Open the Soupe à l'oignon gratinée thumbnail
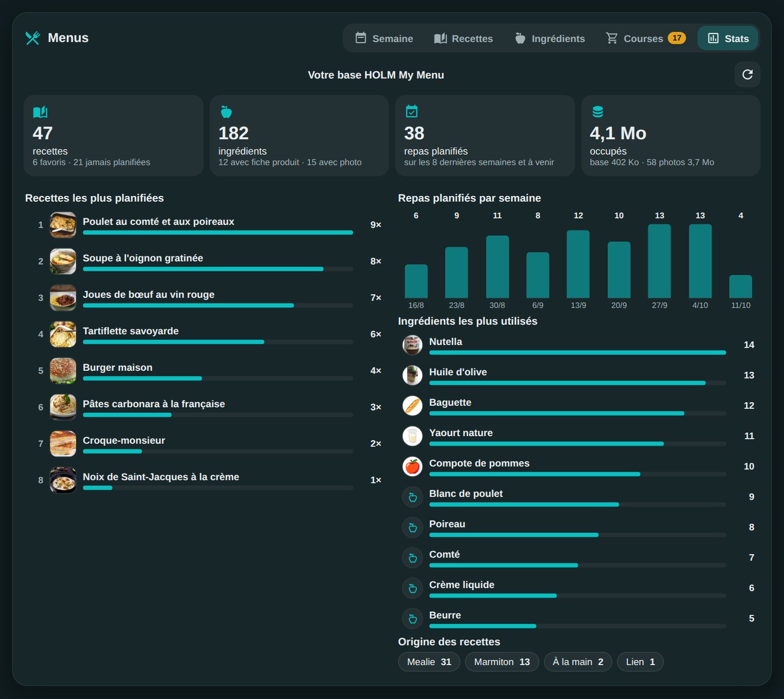The width and height of the screenshot is (784, 699). coord(63,261)
